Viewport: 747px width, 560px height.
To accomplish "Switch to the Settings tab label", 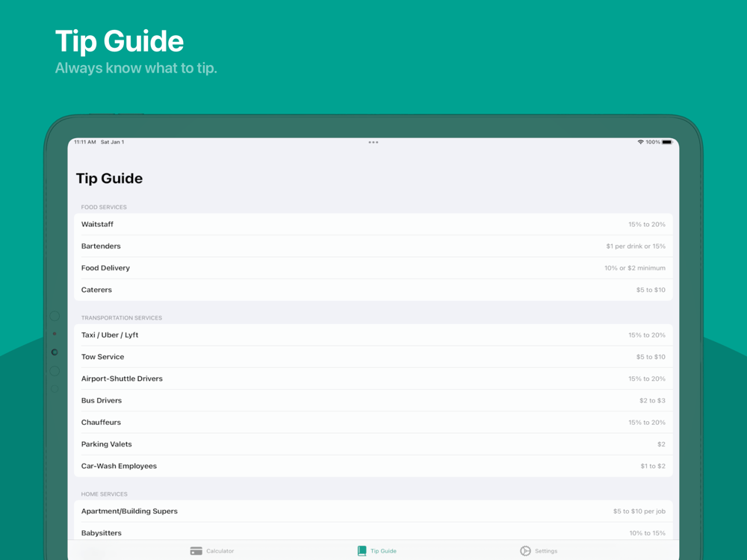I will (x=546, y=551).
